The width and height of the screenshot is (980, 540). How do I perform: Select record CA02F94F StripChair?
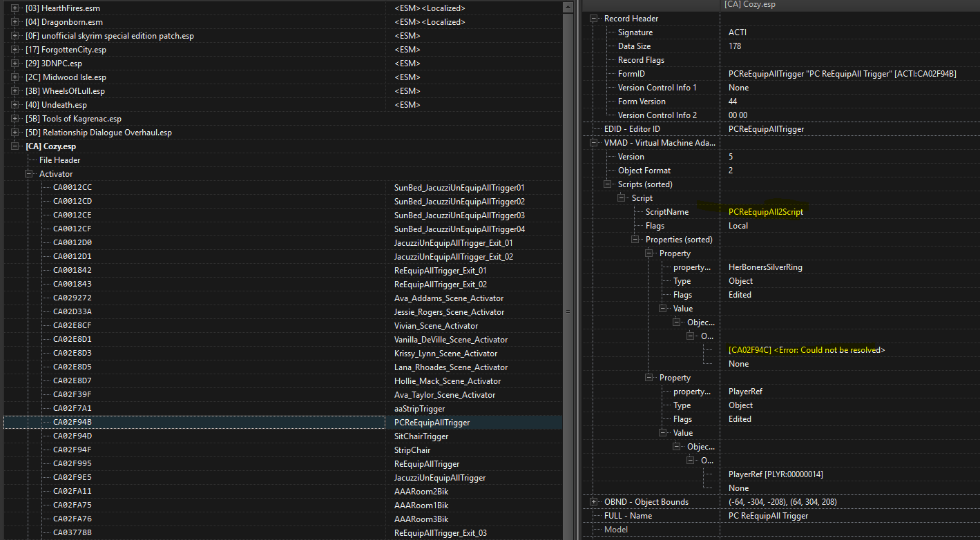(x=73, y=450)
